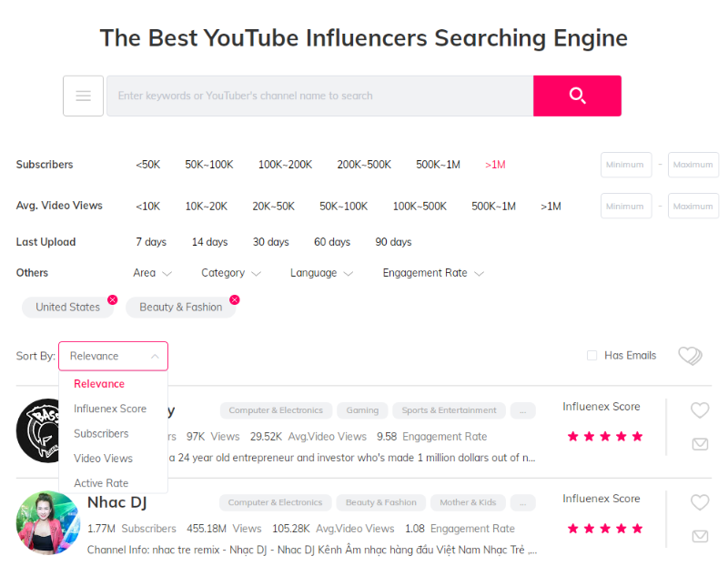Open the double-heart favorites list icon
This screenshot has width=728, height=566.
point(690,356)
